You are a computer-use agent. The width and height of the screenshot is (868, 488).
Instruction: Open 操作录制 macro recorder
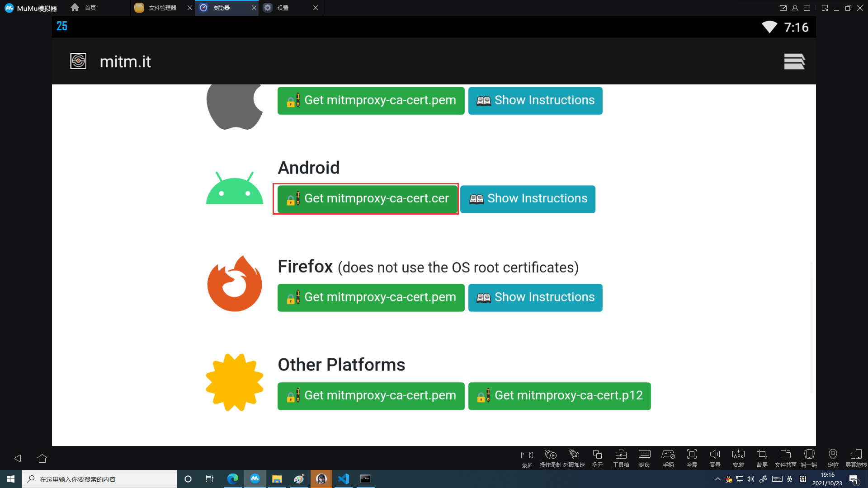(551, 458)
